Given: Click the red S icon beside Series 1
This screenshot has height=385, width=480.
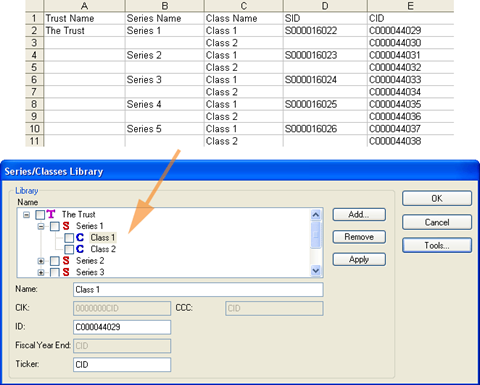Looking at the screenshot, I should pyautogui.click(x=66, y=226).
